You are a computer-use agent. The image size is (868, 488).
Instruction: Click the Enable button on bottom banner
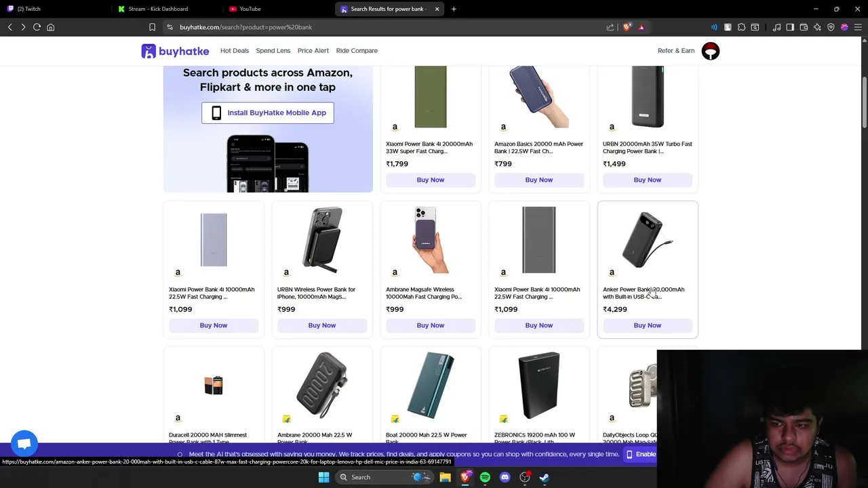point(640,454)
